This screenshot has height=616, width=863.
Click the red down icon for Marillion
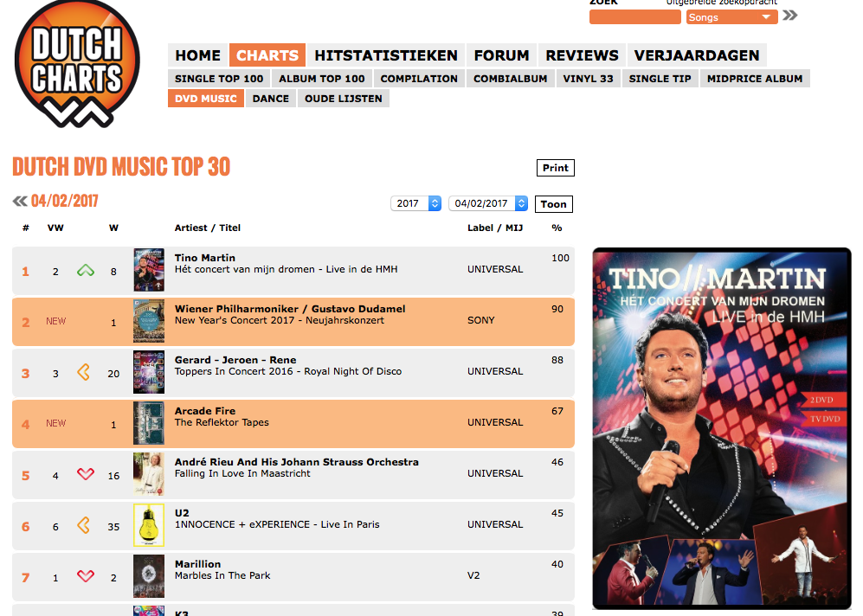click(x=86, y=576)
